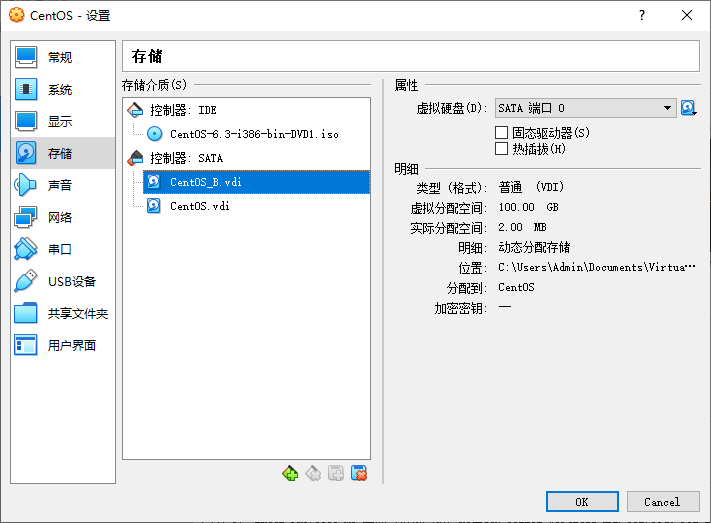Click the ? help button in title bar
Screen dimensions: 711x523
coord(642,15)
